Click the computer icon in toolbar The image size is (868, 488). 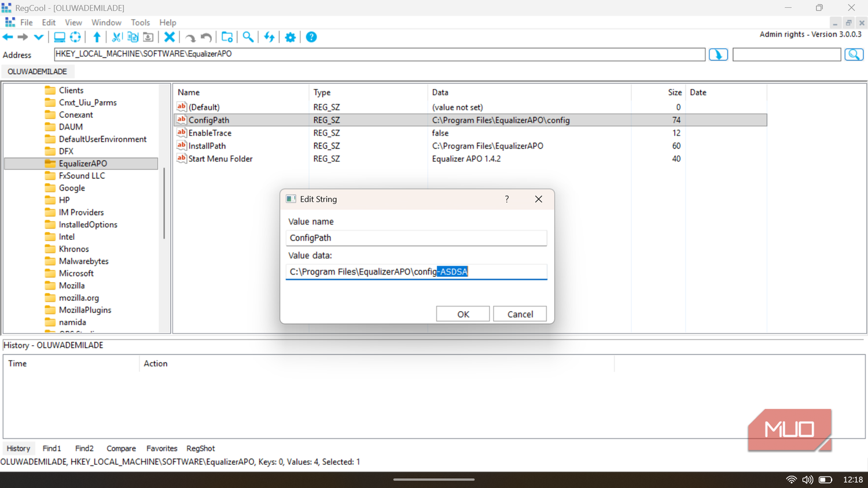click(x=59, y=37)
